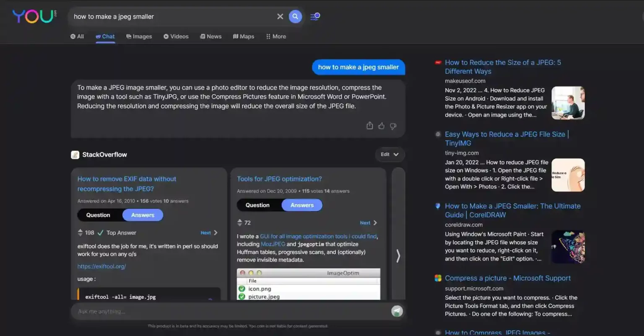Open AI personalization settings beside search bar
This screenshot has width=644, height=336.
(x=314, y=16)
